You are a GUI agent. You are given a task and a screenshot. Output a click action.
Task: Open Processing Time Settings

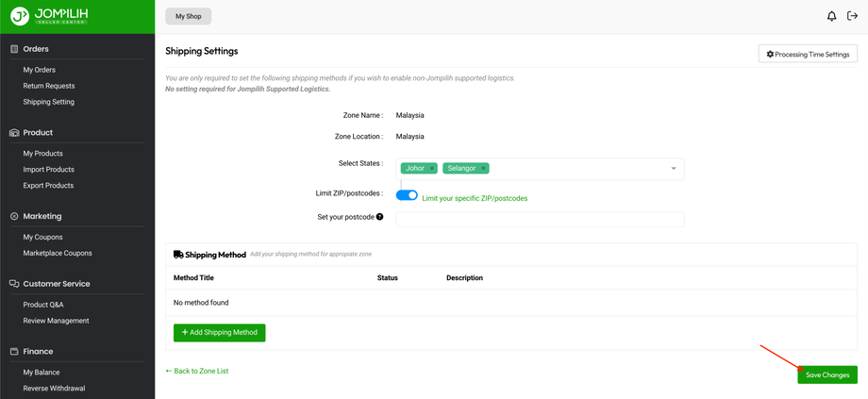pyautogui.click(x=808, y=55)
